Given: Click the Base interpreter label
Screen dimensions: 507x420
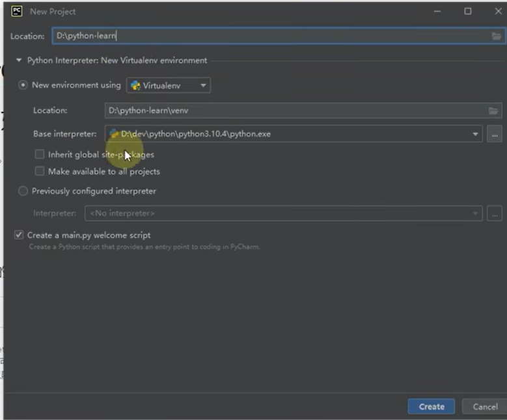Looking at the screenshot, I should [64, 134].
